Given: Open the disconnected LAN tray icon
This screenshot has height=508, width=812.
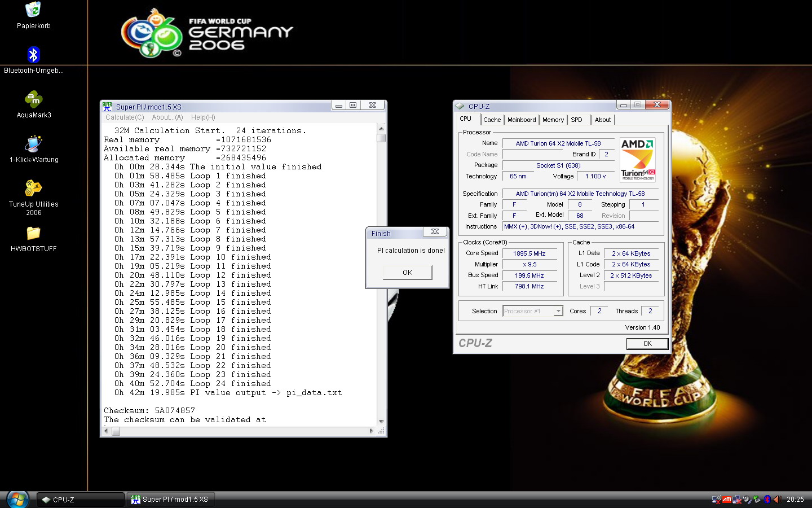Looking at the screenshot, I should [x=736, y=500].
